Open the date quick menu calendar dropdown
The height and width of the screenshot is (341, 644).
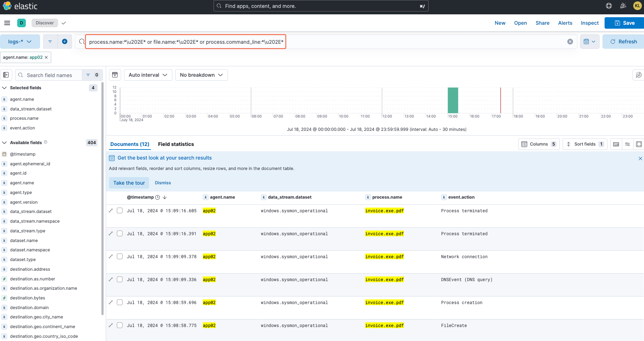[590, 42]
